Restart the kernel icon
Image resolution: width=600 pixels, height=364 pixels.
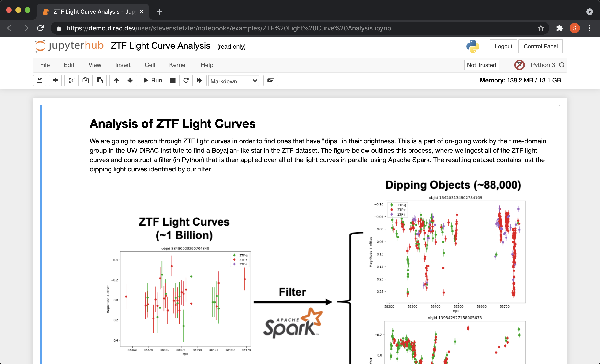[186, 80]
